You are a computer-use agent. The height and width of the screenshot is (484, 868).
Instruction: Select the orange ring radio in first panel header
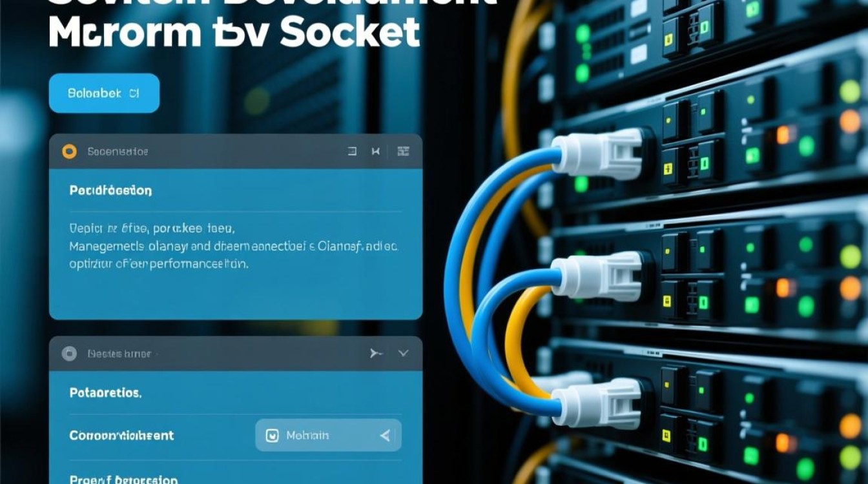coord(68,152)
